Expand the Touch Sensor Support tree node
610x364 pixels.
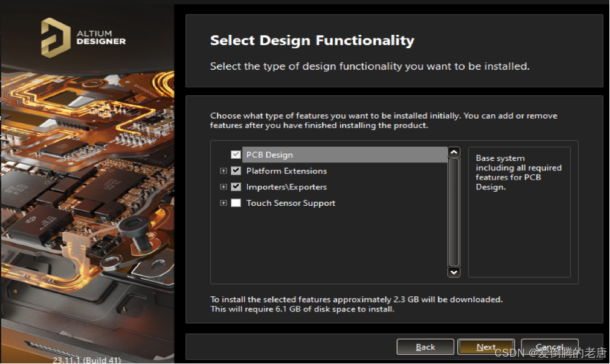pyautogui.click(x=223, y=203)
